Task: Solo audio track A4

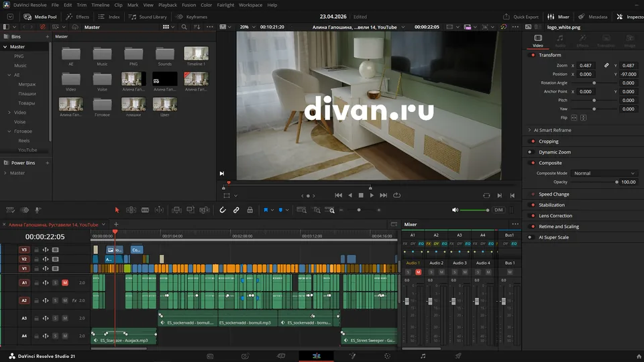Action: click(56, 336)
